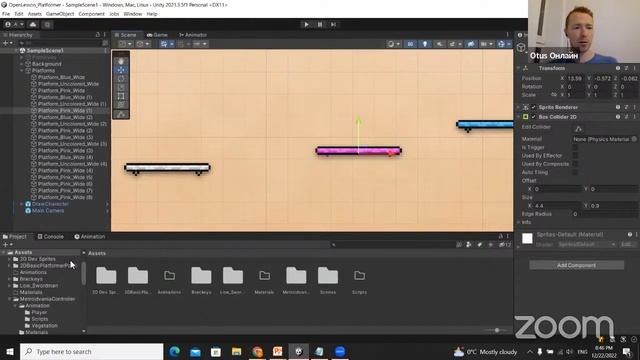
Task: Click the Sprites-Default material white swatch
Action: click(x=527, y=238)
